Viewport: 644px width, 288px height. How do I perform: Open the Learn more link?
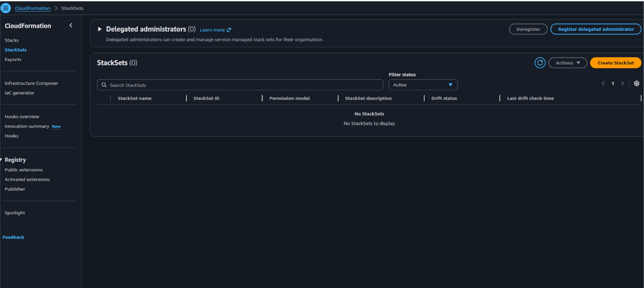tap(215, 30)
